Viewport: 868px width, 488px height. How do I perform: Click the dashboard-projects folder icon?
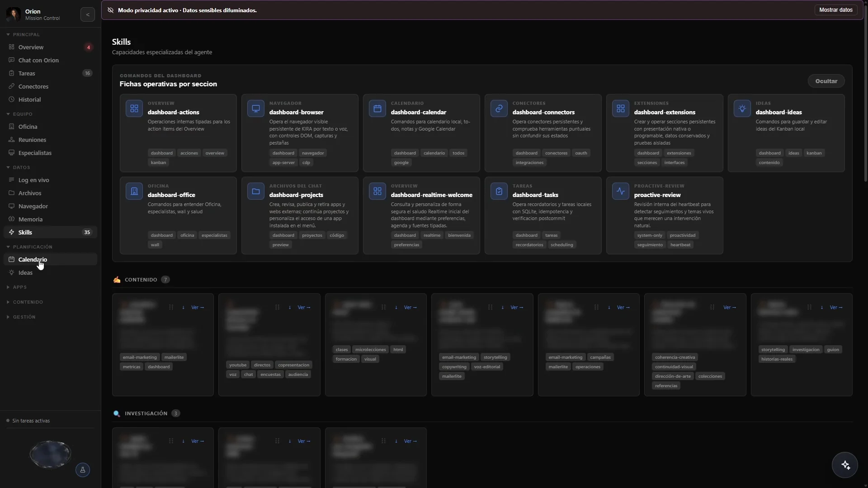coord(256,191)
